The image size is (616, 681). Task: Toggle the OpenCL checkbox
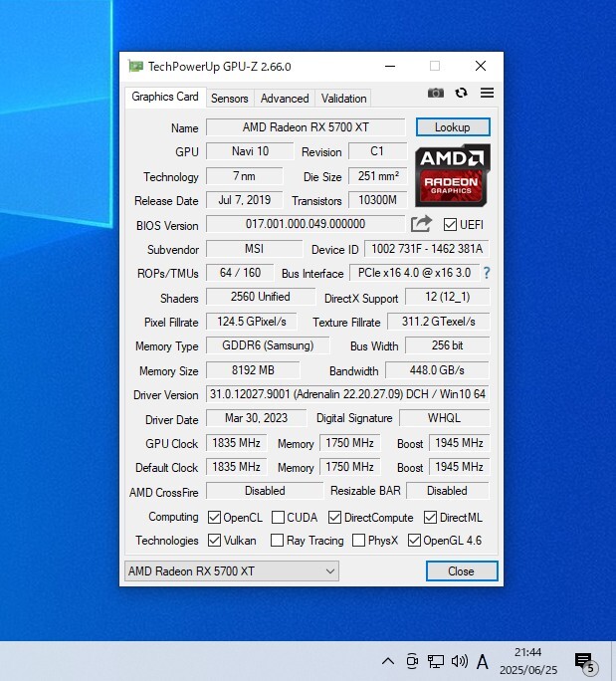214,518
